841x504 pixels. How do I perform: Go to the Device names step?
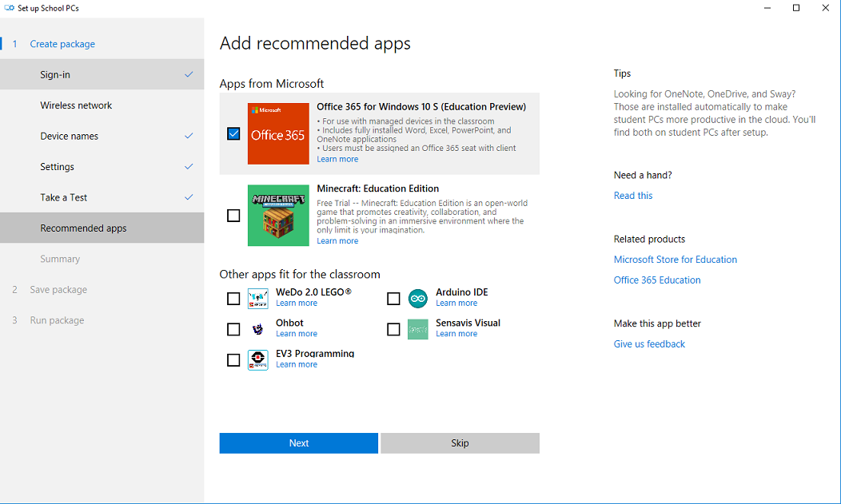70,136
